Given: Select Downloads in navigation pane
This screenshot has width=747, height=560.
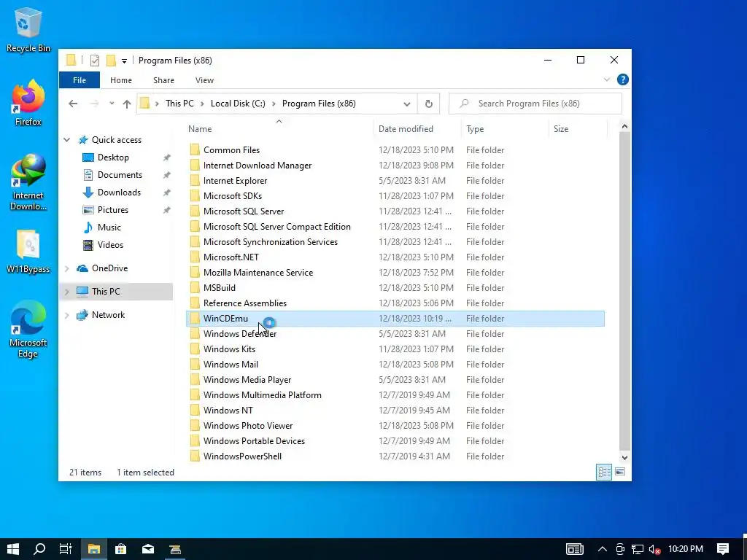Looking at the screenshot, I should tap(119, 192).
